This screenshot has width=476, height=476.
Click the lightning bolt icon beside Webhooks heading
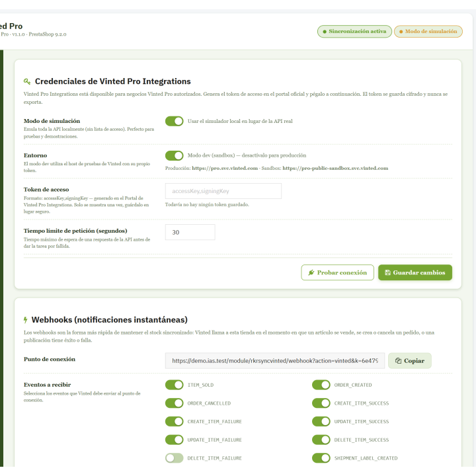pyautogui.click(x=26, y=320)
